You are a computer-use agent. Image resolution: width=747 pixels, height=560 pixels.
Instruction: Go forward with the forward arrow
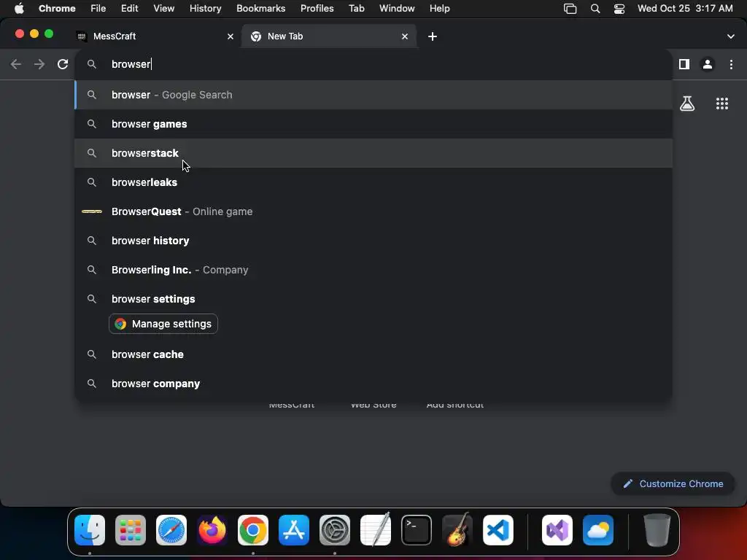[39, 64]
